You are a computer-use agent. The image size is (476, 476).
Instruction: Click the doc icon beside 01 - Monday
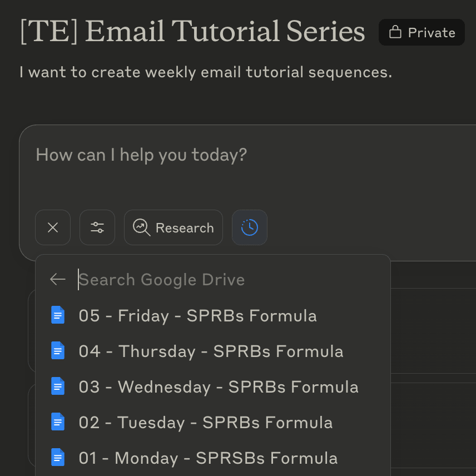click(x=58, y=457)
